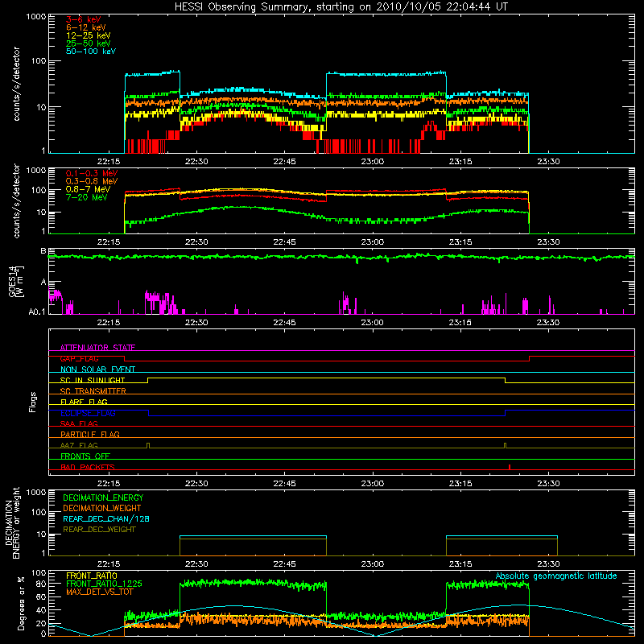The width and height of the screenshot is (644, 644).
Task: Click the 22:30 tick label under Flags panel
Action: click(196, 484)
